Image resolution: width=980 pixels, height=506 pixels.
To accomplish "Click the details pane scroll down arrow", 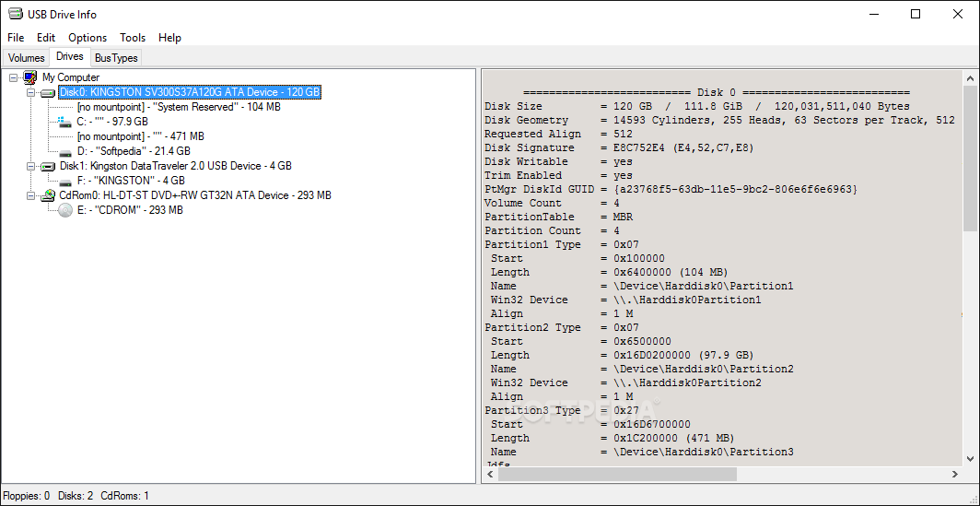I will tap(970, 458).
